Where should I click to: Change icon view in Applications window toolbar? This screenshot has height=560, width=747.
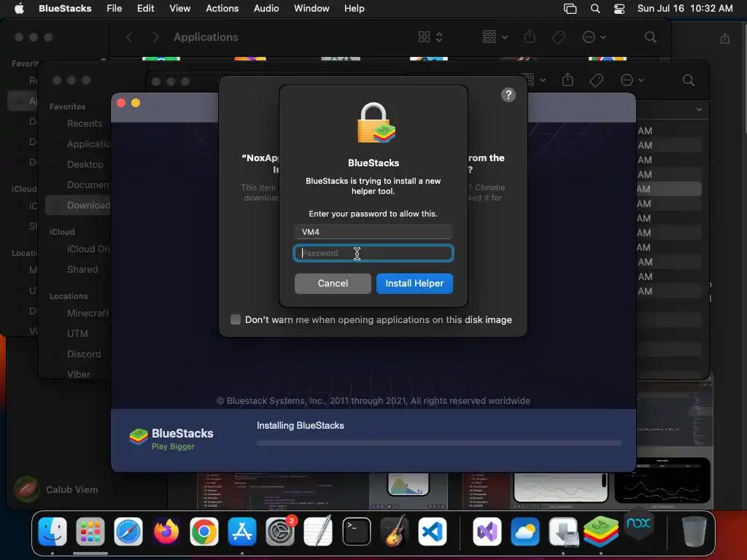click(x=430, y=37)
